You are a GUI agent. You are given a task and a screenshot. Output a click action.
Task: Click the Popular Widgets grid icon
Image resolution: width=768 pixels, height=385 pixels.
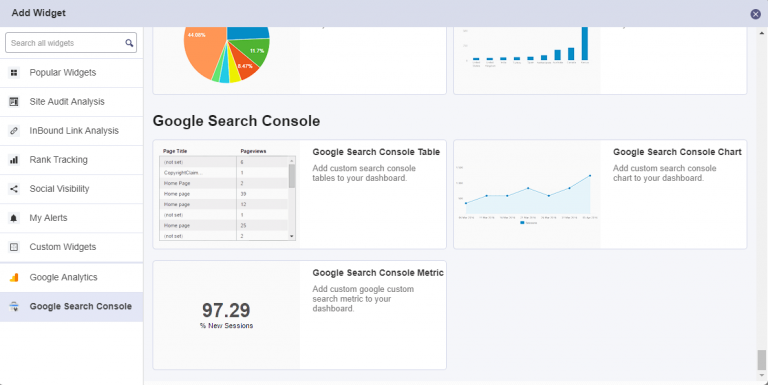[14, 72]
